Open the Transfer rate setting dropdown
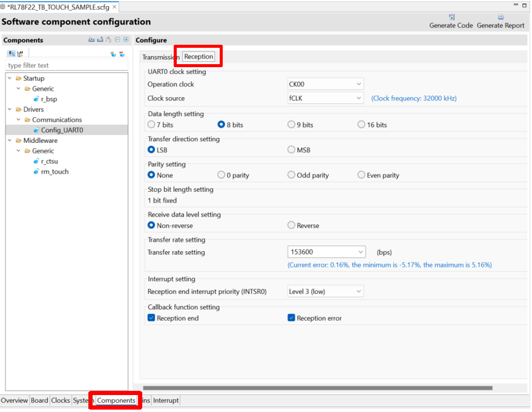The image size is (532, 412). pyautogui.click(x=326, y=252)
